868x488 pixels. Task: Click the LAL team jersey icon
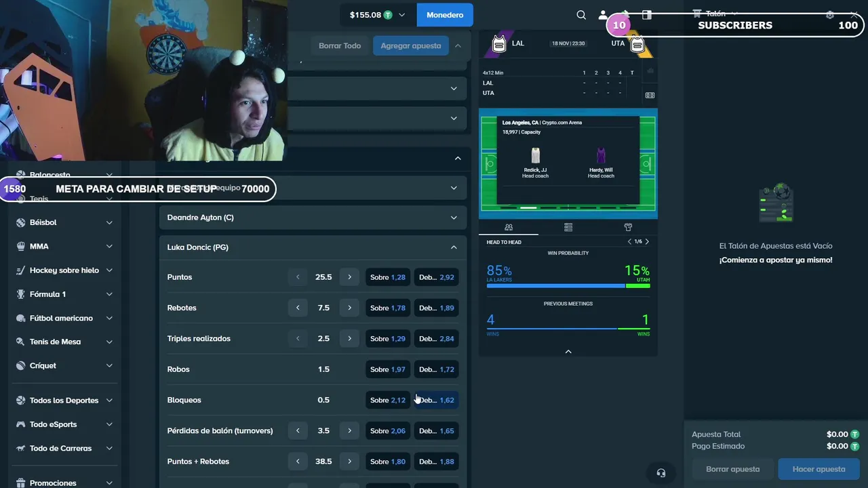coord(499,44)
